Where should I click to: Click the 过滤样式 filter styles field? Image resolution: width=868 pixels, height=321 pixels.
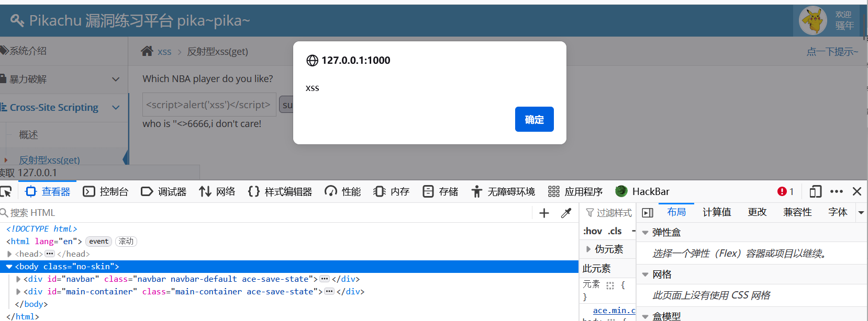pyautogui.click(x=609, y=213)
